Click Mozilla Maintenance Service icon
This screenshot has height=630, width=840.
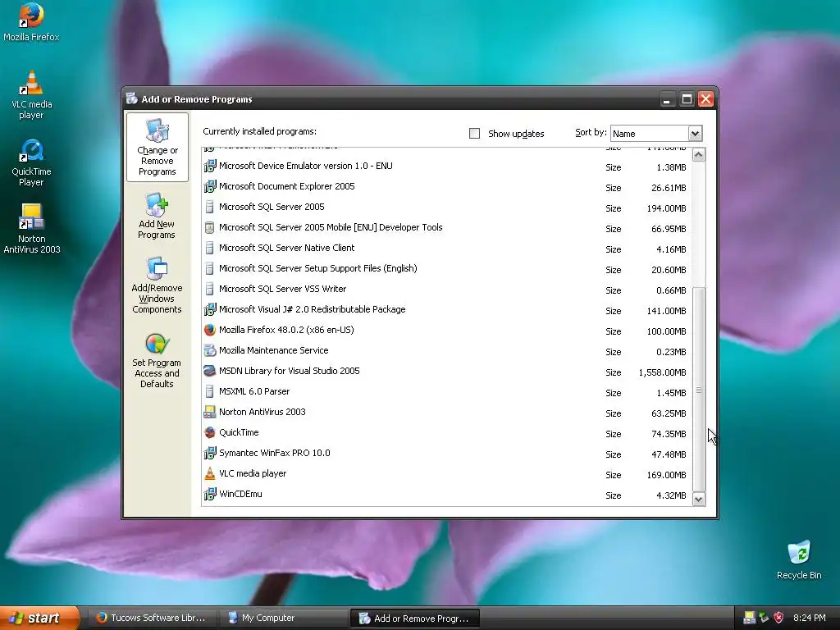click(209, 350)
